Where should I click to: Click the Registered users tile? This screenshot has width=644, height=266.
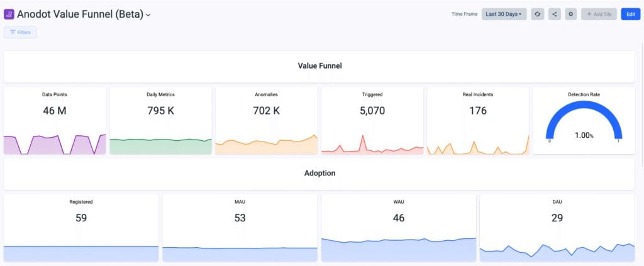(81, 228)
